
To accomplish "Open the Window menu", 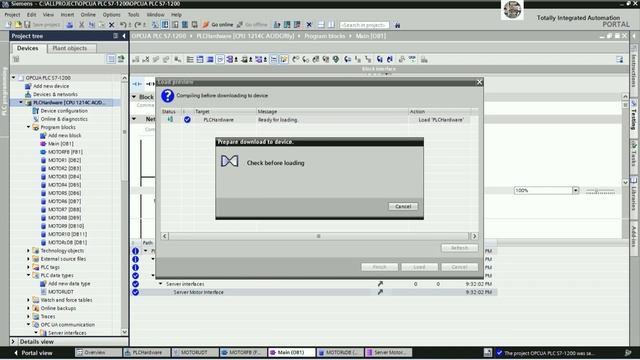I will [x=155, y=15].
